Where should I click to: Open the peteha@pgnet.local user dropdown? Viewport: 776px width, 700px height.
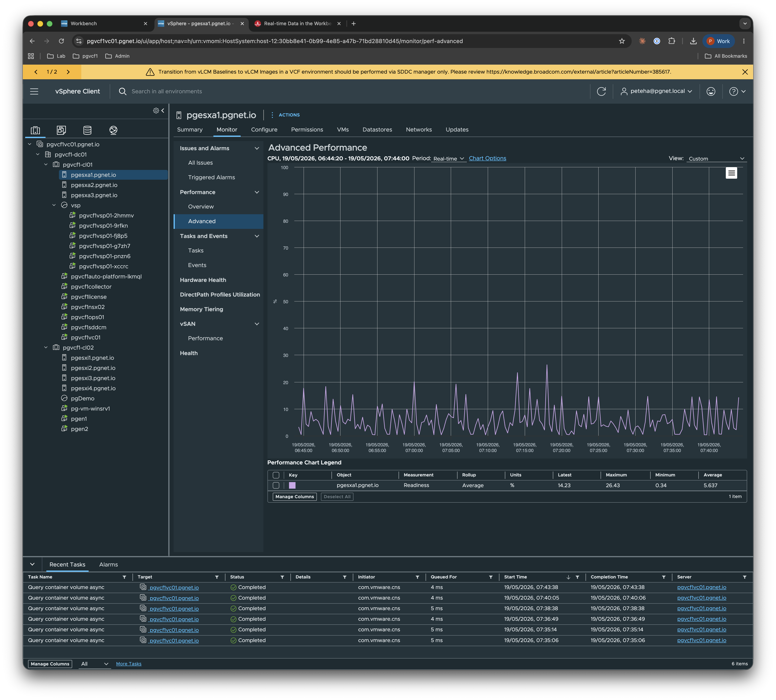tap(656, 91)
